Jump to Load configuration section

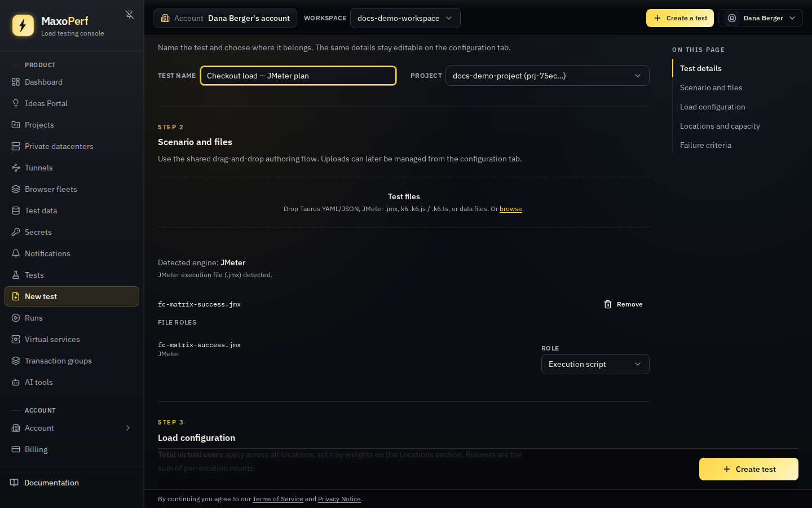point(712,107)
